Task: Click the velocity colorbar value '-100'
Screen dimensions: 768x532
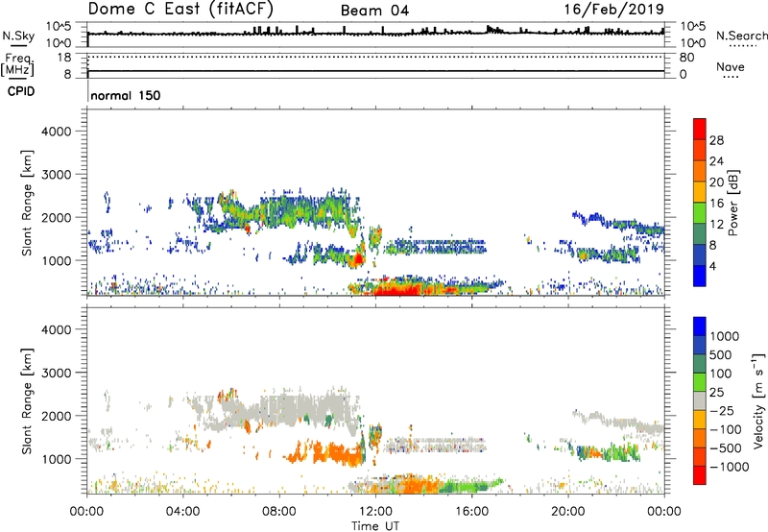Action: [x=726, y=429]
